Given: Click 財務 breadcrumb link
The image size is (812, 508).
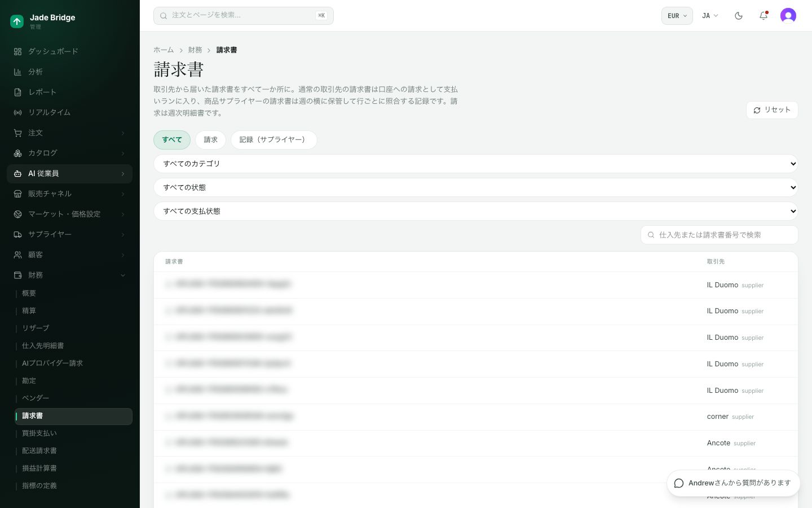Looking at the screenshot, I should pyautogui.click(x=195, y=50).
